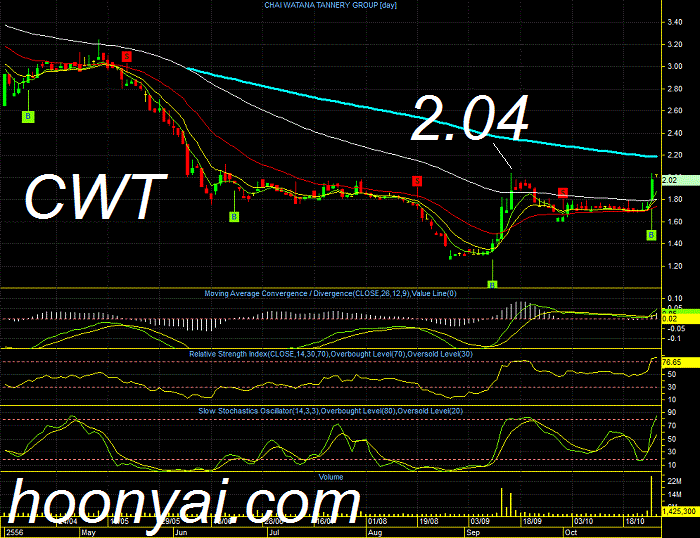
Task: Click the May month label on the time axis
Action: coord(88,533)
